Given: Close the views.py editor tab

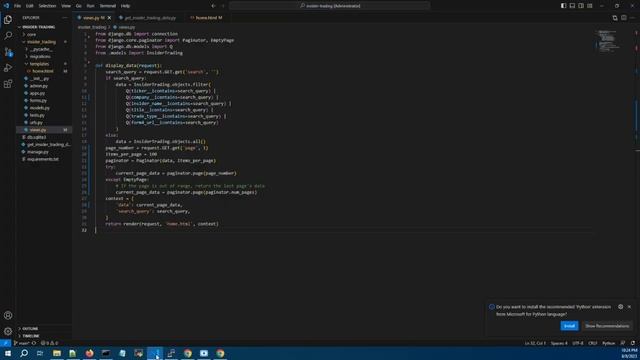Looking at the screenshot, I should [109, 18].
